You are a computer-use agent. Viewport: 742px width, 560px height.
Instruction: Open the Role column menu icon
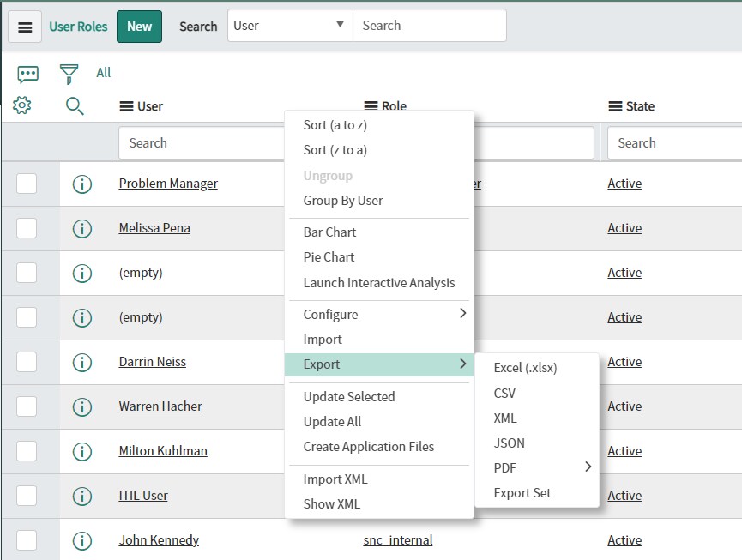tap(371, 106)
